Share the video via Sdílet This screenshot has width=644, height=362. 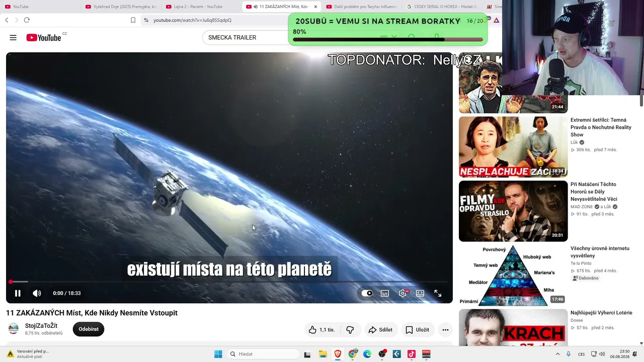380,330
